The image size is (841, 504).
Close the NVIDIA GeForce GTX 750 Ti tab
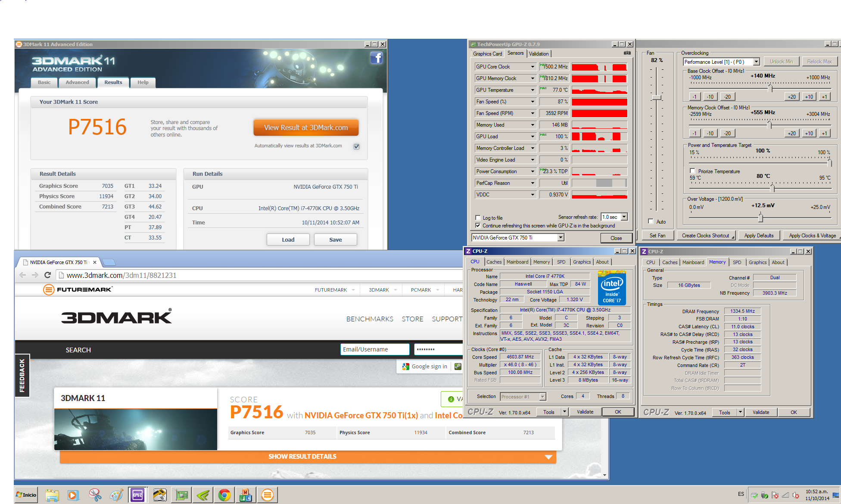tap(95, 262)
